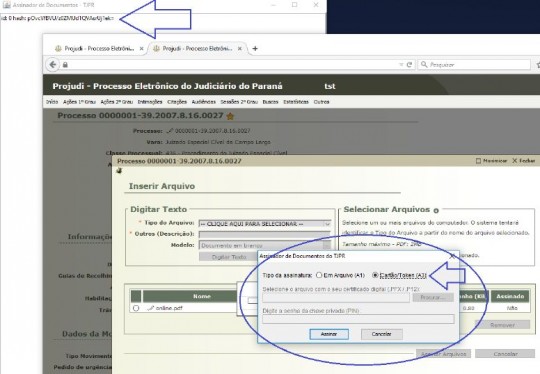Open the Audiências menu
The height and width of the screenshot is (374, 540).
[x=204, y=102]
